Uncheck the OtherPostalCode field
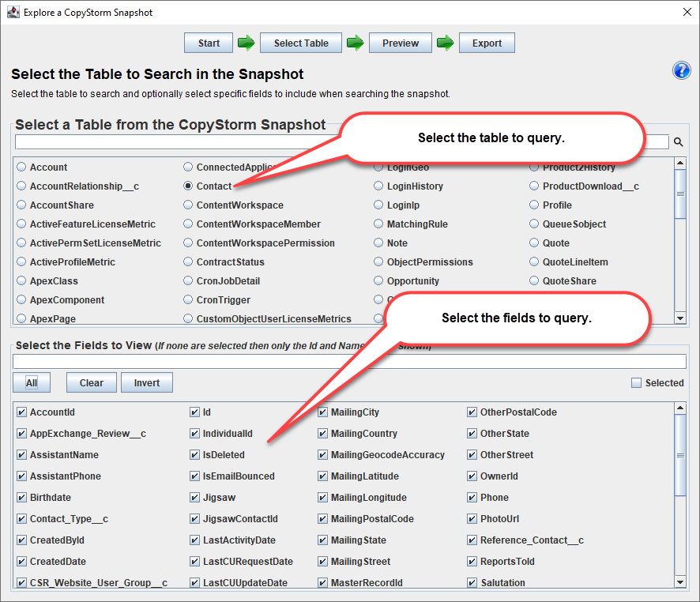 (x=472, y=412)
